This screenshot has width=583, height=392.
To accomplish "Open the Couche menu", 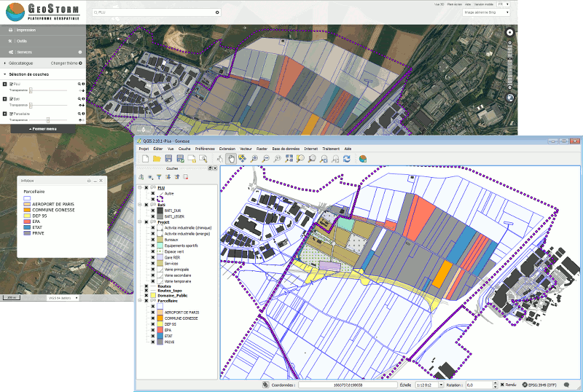I will (x=184, y=149).
